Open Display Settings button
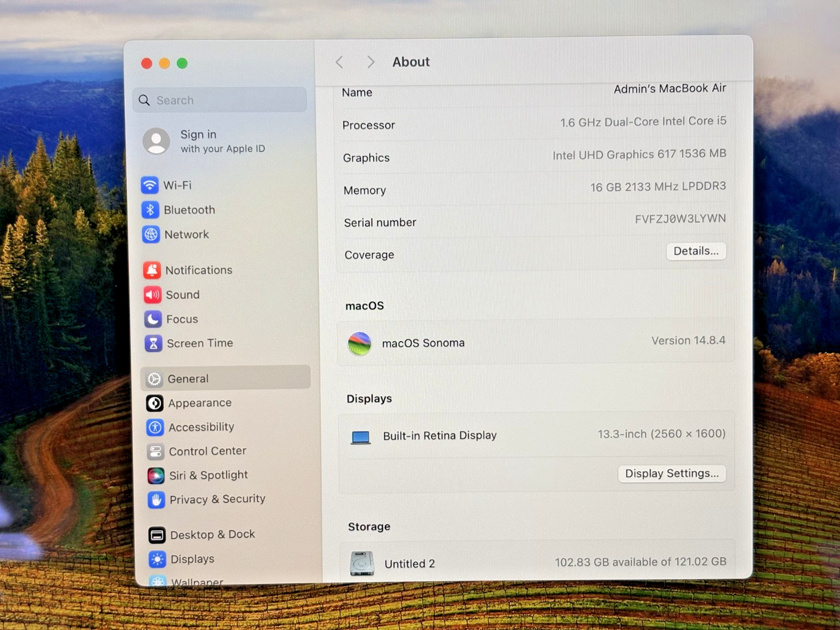The width and height of the screenshot is (840, 630). tap(672, 474)
